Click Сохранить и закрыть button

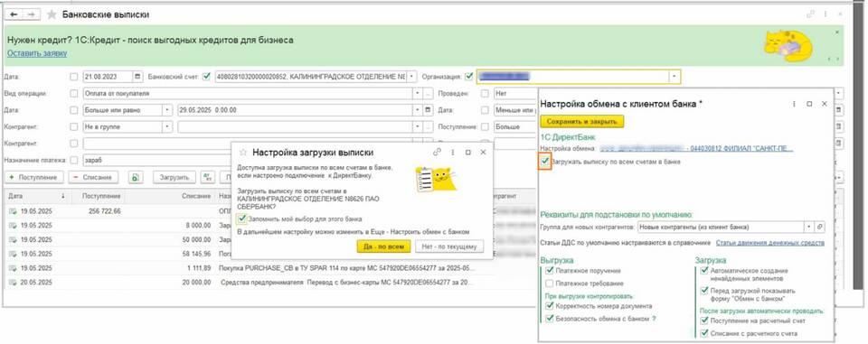[x=582, y=121]
